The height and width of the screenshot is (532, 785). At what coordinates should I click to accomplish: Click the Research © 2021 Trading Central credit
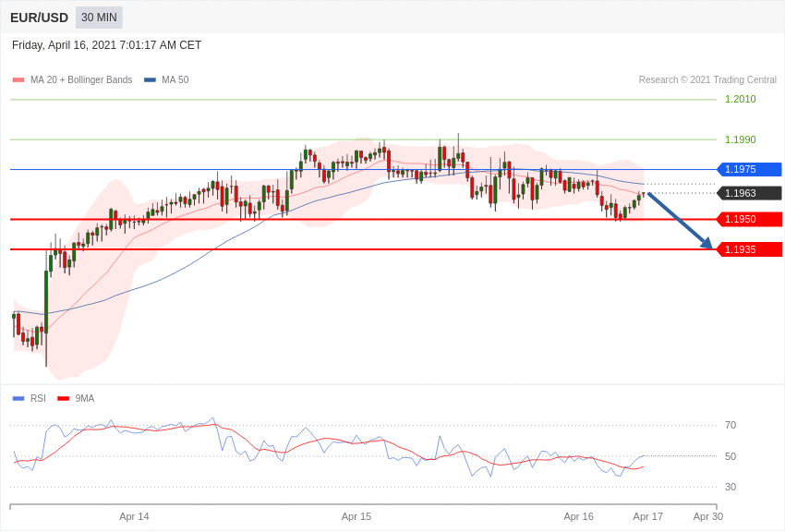[707, 79]
